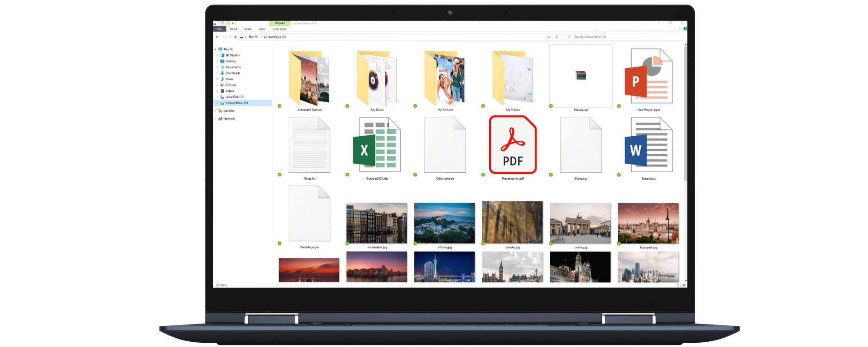Expand the ribbon with the chevron
Viewport: 868px width, 347px height.
tap(680, 29)
